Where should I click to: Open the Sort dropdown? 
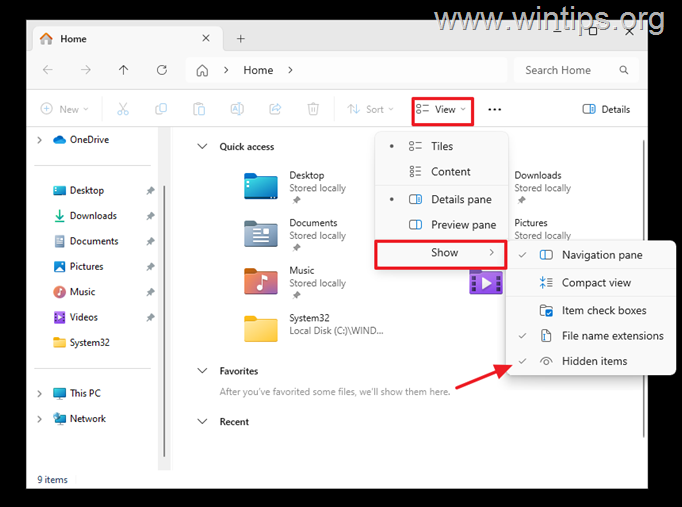371,109
